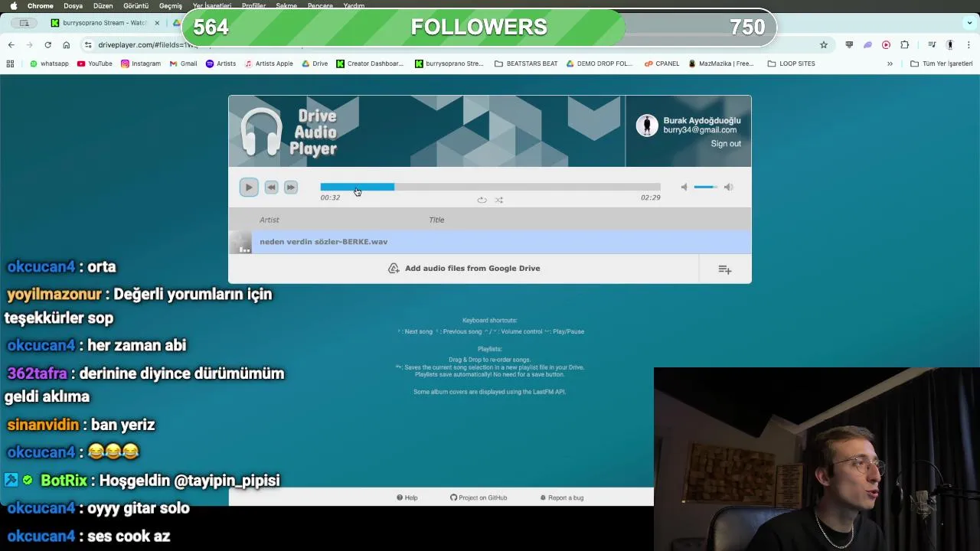
Task: Open the Artists Apple bookmark
Action: (x=269, y=64)
